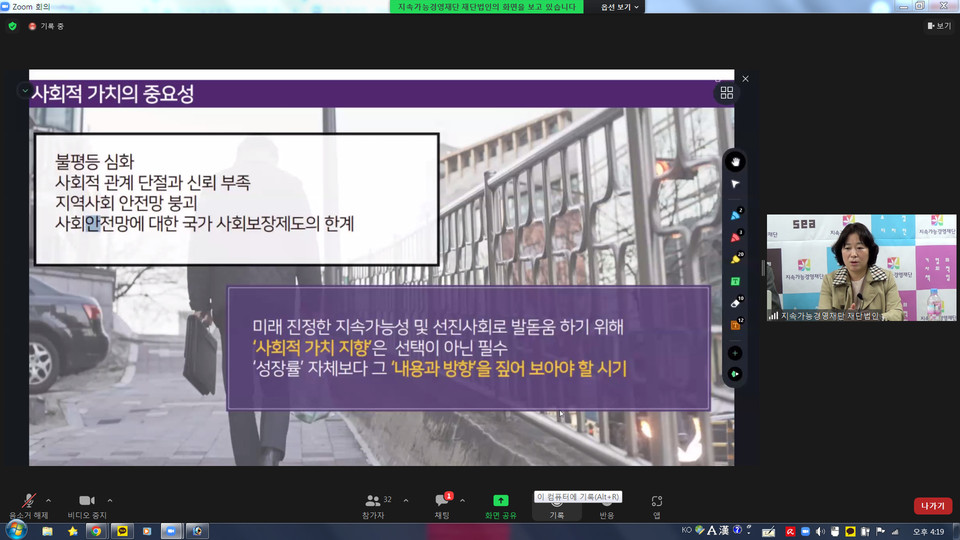This screenshot has height=540, width=960.
Task: Expand video options caret next to camera
Action: [110, 500]
